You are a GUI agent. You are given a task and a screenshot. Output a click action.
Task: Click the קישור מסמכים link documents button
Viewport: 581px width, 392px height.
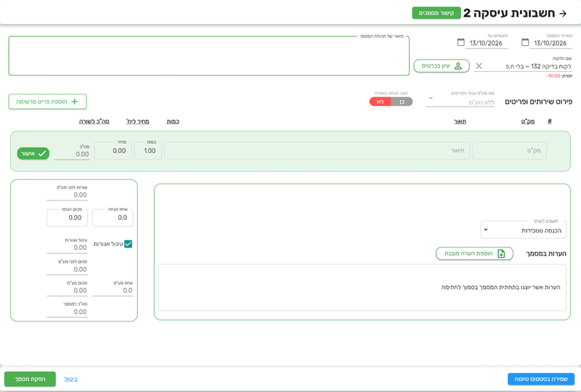tap(436, 13)
